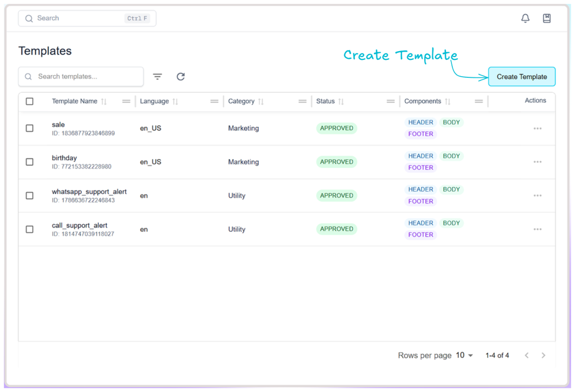This screenshot has height=392, width=575.
Task: Check the whatsapp_support_alert row checkbox
Action: click(x=29, y=195)
